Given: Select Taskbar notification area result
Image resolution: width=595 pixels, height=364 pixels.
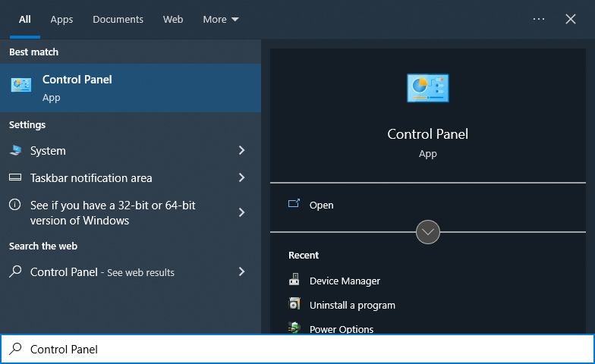Looking at the screenshot, I should click(131, 177).
